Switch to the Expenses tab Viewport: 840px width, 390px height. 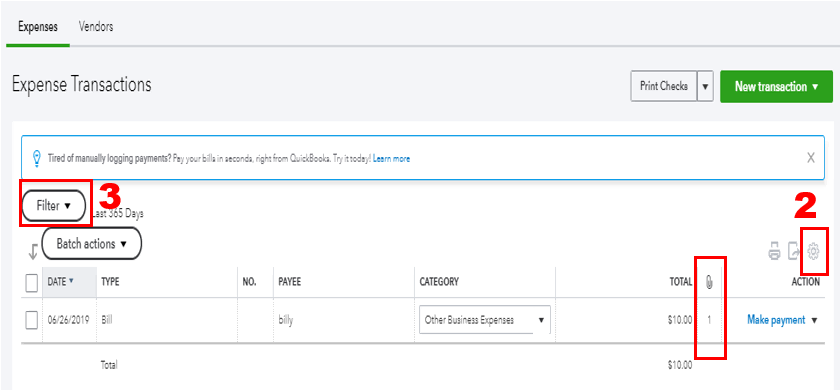pos(38,27)
